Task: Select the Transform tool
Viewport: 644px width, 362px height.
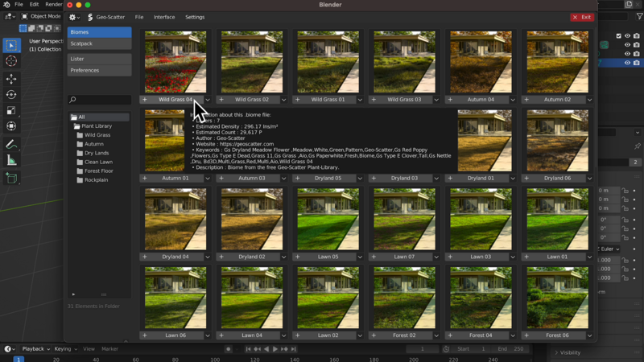Action: (11, 126)
